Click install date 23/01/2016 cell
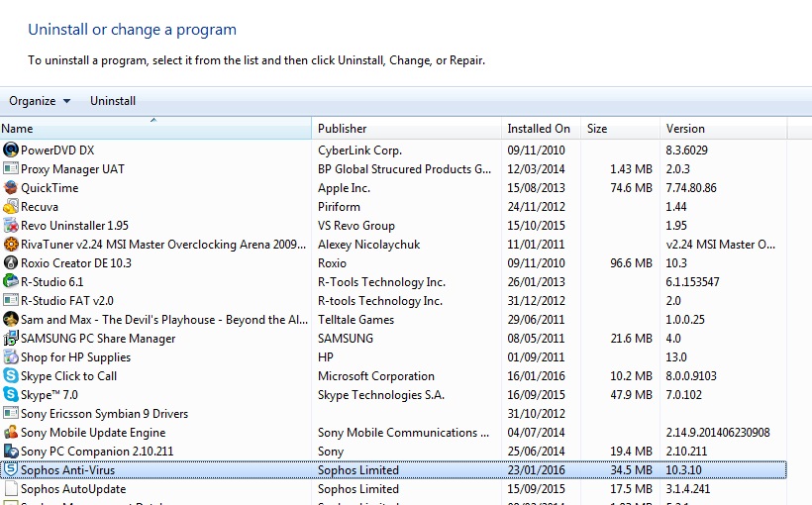 pos(536,470)
